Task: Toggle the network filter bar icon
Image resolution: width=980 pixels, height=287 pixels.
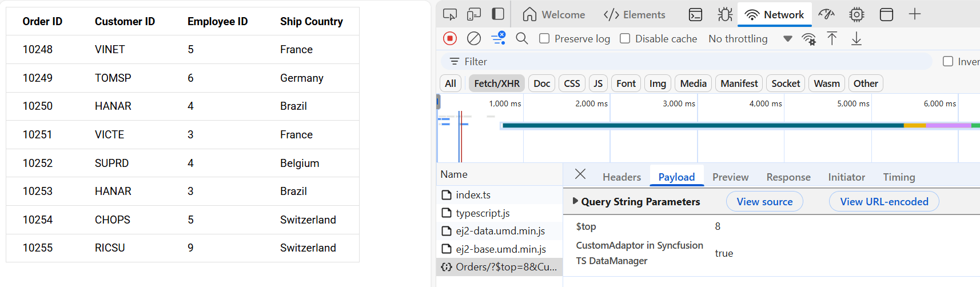Action: [498, 38]
